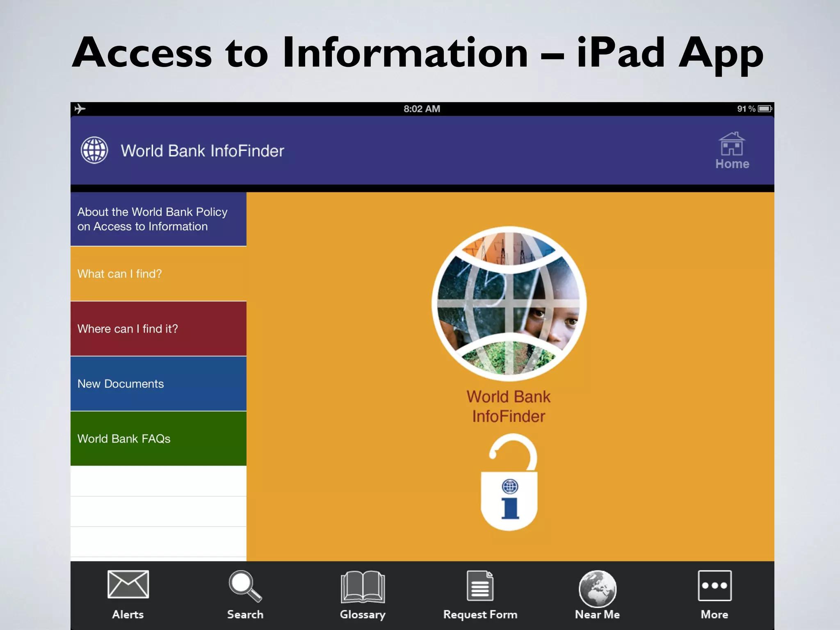Select the 'Where can I find it?' item
The image size is (840, 630).
click(x=158, y=329)
